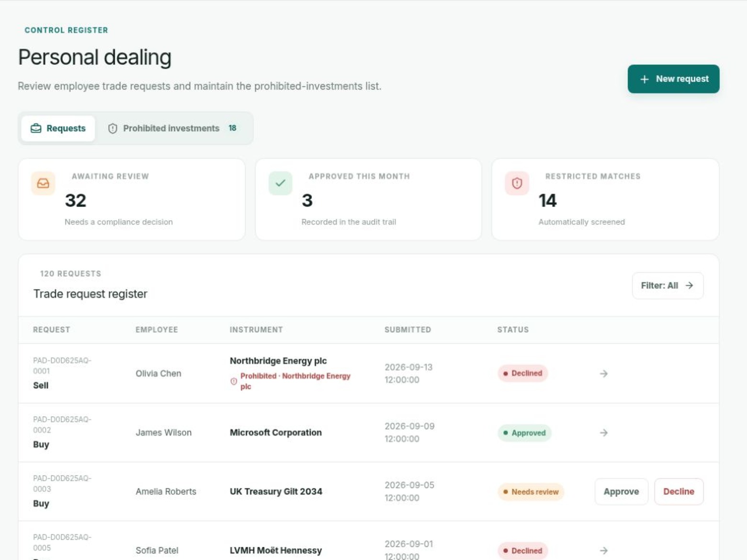Click the checkmark icon on Approved This Month card
747x560 pixels.
click(x=281, y=183)
